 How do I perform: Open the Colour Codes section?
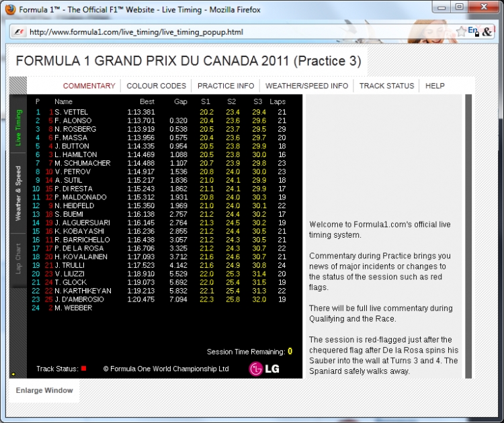pyautogui.click(x=156, y=86)
